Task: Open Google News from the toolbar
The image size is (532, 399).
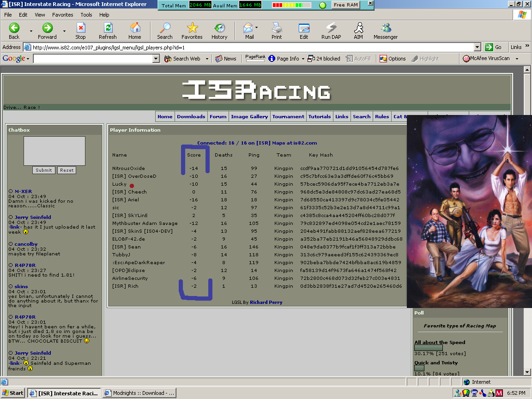Action: coord(226,59)
